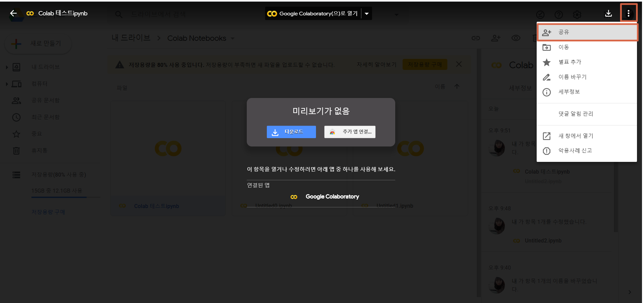Viewport: 644px width, 303px height.
Task: Open 내 드라이브 in the sidebar
Action: click(x=45, y=67)
